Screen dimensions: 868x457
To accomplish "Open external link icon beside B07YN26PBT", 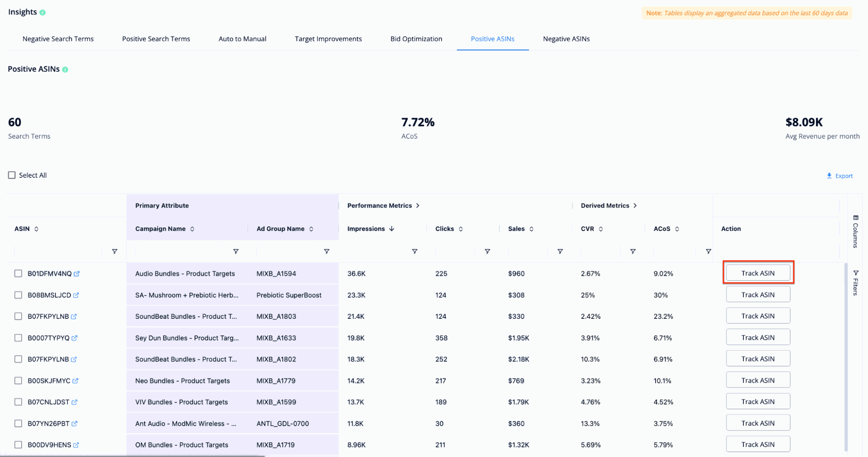I will click(74, 424).
